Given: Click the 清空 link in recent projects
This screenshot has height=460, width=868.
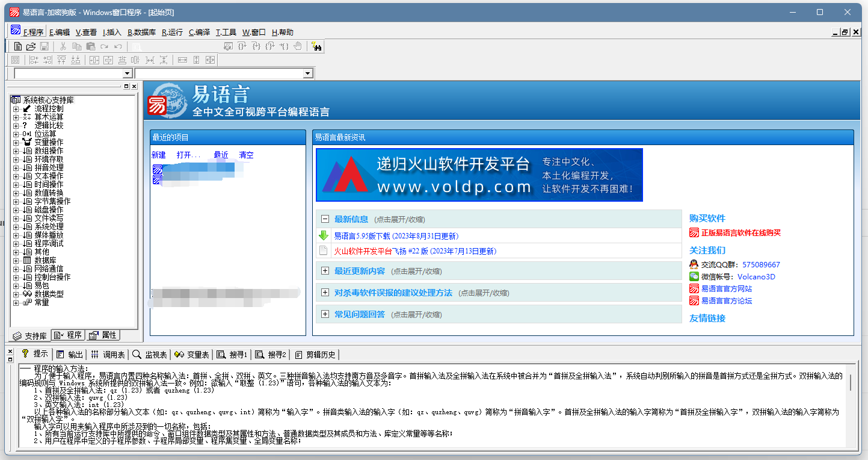Looking at the screenshot, I should point(247,155).
